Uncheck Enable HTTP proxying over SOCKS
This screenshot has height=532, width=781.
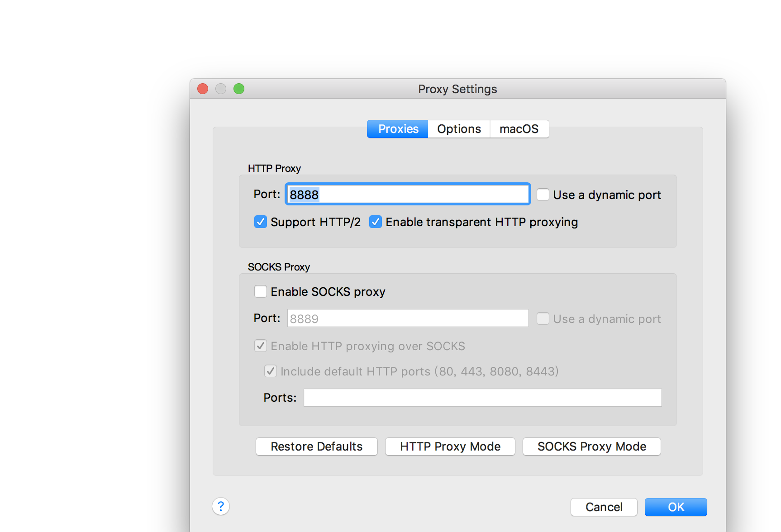pyautogui.click(x=261, y=346)
